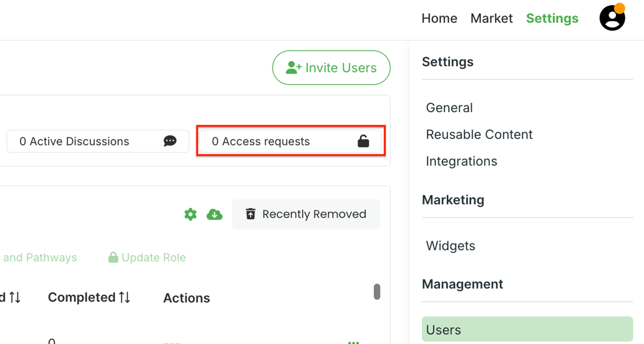644x344 pixels.
Task: Open 0 Active Discussions card
Action: (x=98, y=141)
